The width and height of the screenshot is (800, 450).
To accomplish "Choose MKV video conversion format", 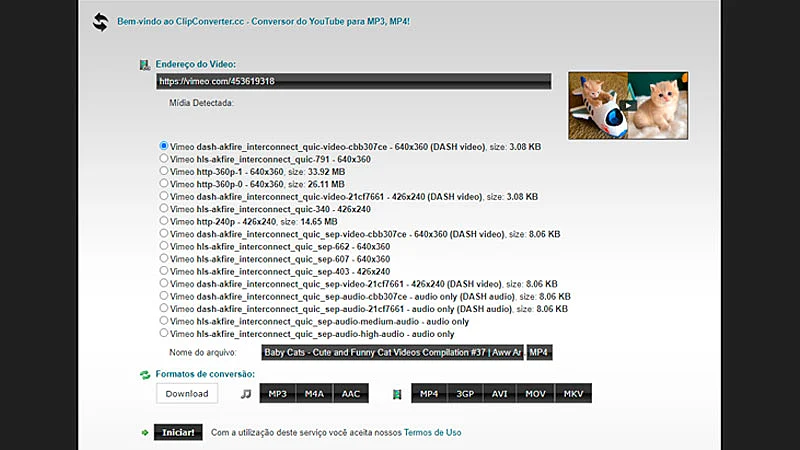I will (x=573, y=394).
